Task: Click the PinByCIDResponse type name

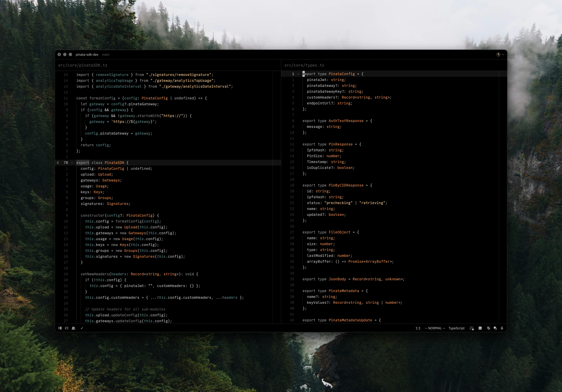Action: 346,186
